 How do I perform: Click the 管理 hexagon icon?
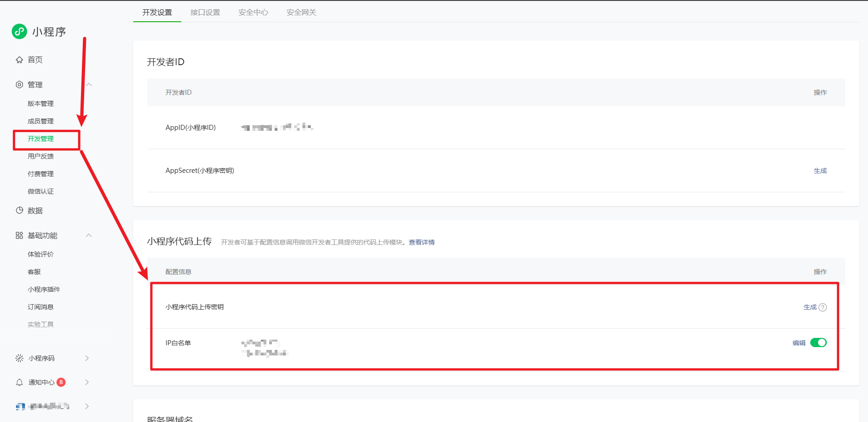click(x=19, y=85)
